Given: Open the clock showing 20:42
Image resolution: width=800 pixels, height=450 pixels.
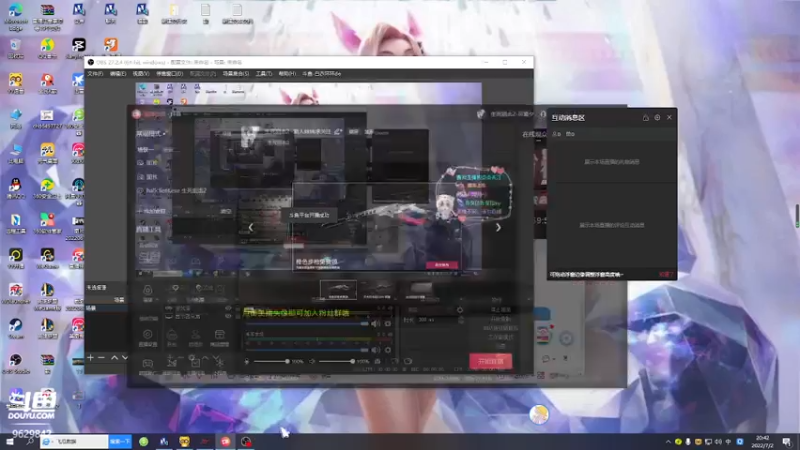Looking at the screenshot, I should tap(763, 442).
